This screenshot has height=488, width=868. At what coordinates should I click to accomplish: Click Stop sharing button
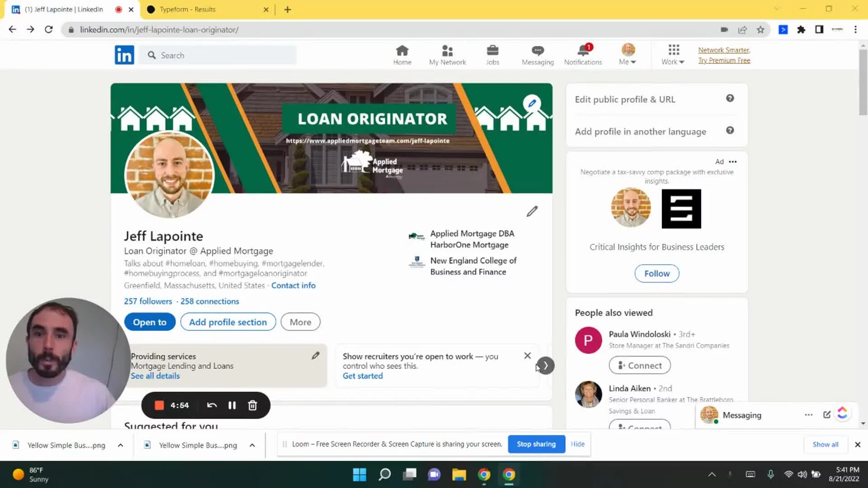[x=536, y=444]
